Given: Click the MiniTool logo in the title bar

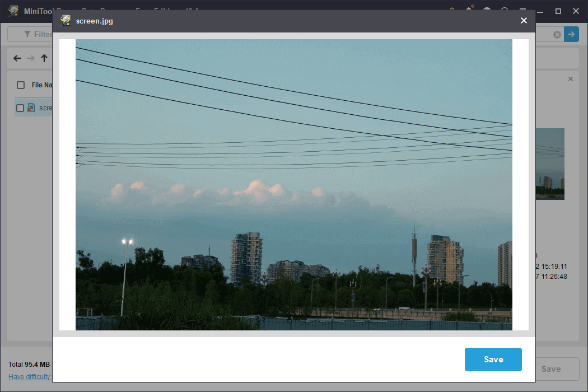Looking at the screenshot, I should click(x=12, y=11).
